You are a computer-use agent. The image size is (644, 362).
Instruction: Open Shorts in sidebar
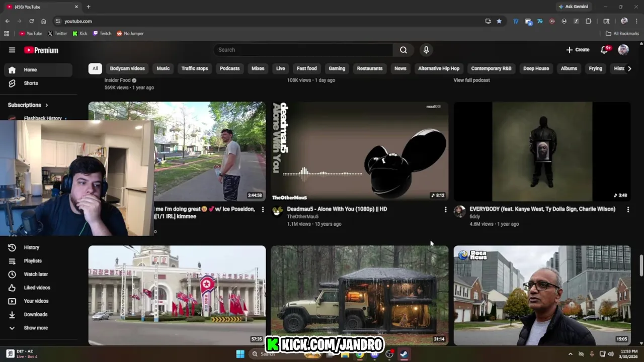(38, 83)
